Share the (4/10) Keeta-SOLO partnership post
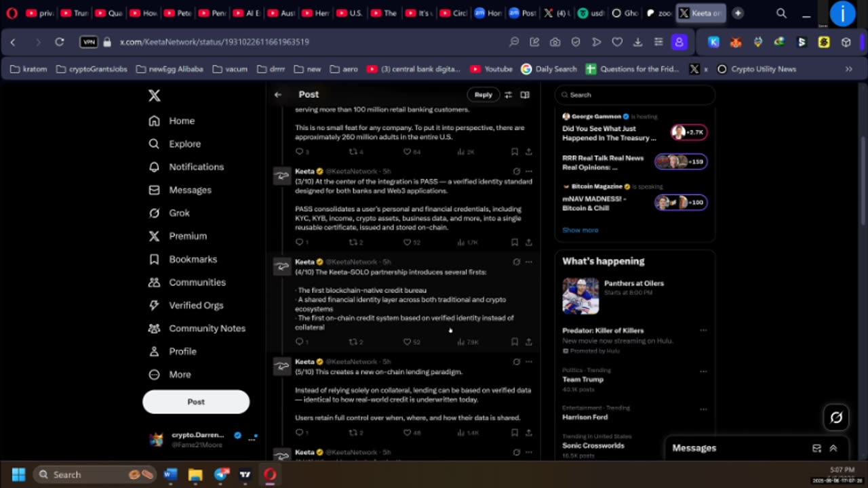Viewport: 868px width, 488px height. click(x=528, y=342)
